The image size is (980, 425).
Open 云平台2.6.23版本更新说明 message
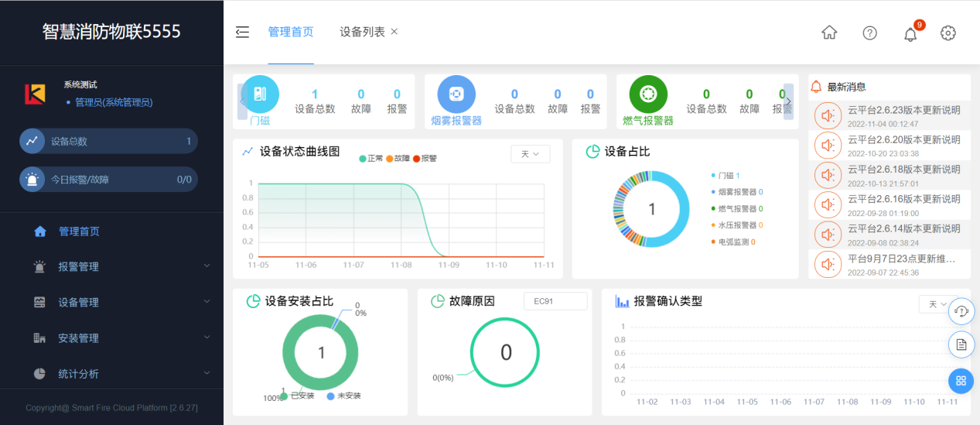[903, 111]
